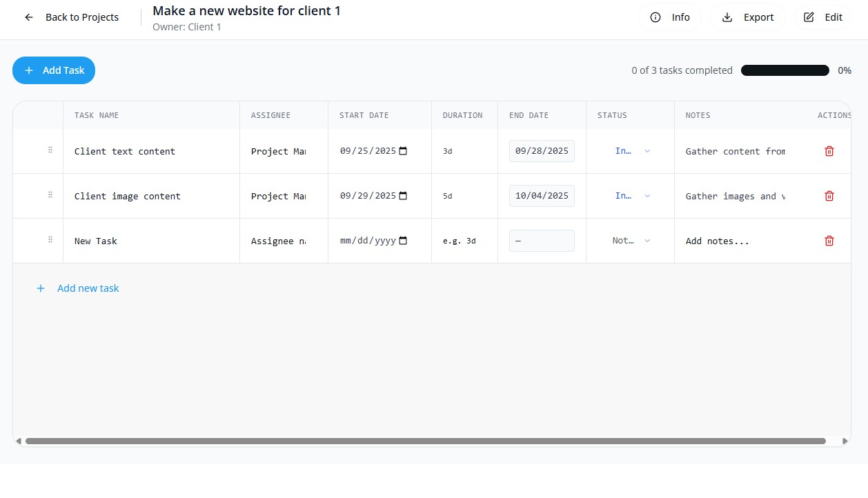Open status dropdown for Client image content
Screen dimensions: 868x498
(631, 196)
